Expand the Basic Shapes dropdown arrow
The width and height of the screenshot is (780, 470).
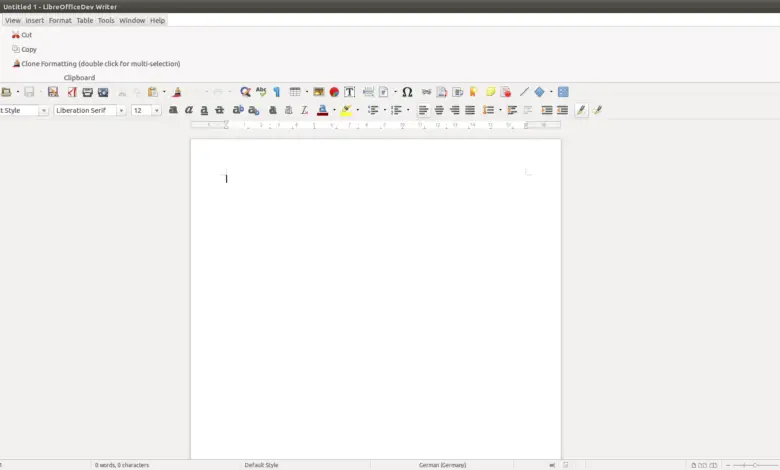(551, 92)
